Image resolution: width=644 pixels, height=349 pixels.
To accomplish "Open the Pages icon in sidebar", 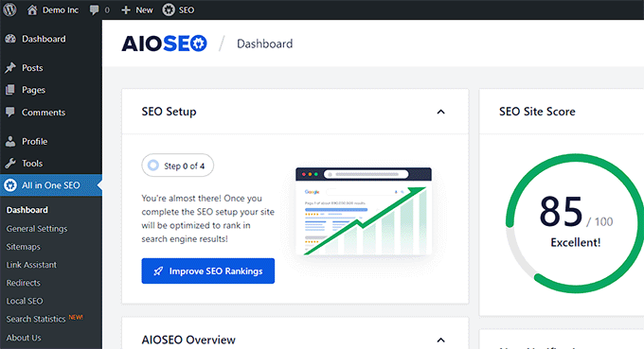I will pyautogui.click(x=10, y=90).
